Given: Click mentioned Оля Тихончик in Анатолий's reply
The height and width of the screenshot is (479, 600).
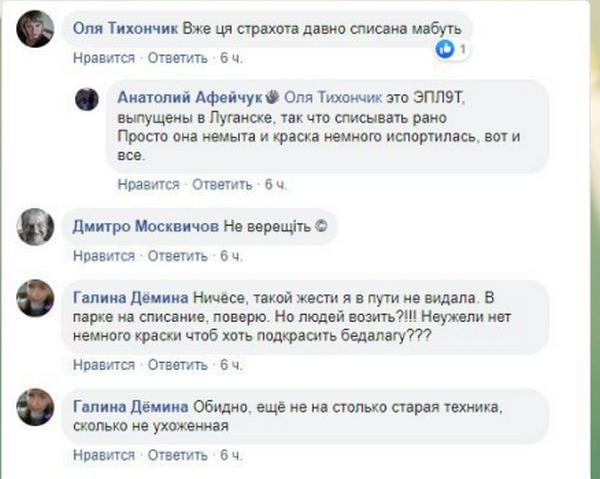Looking at the screenshot, I should coord(335,99).
